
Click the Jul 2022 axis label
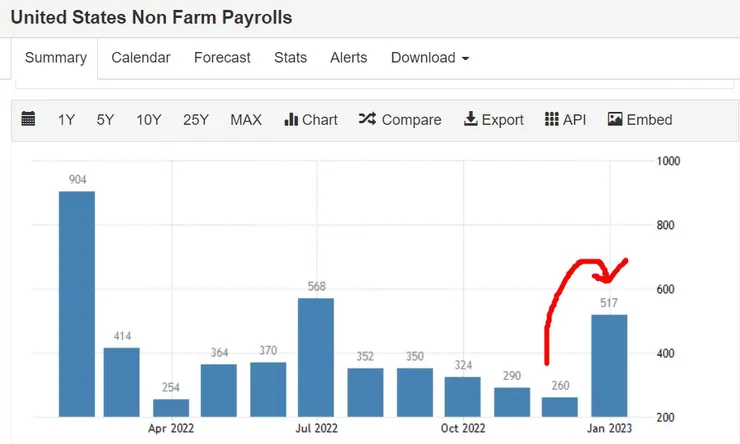[317, 428]
